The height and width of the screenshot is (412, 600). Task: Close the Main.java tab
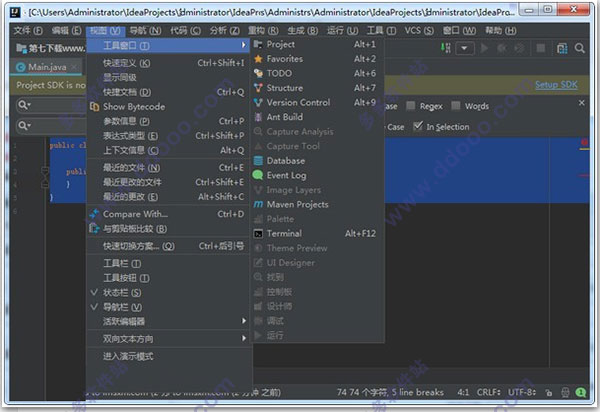[74, 67]
